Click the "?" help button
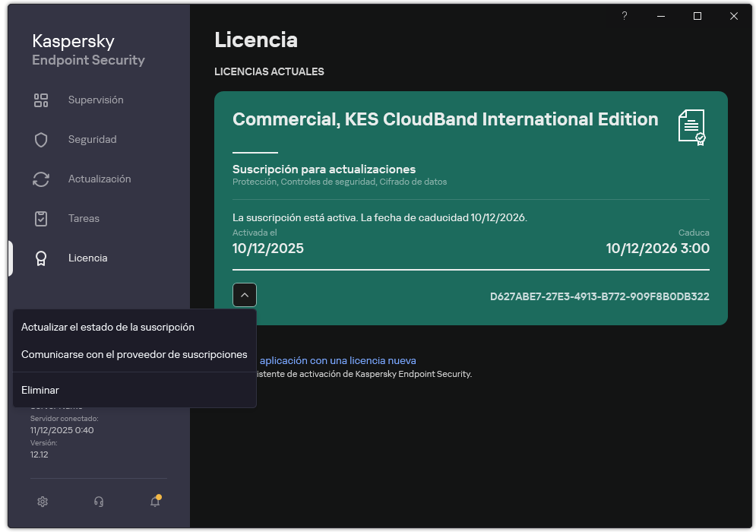The width and height of the screenshot is (756, 532). click(x=624, y=16)
